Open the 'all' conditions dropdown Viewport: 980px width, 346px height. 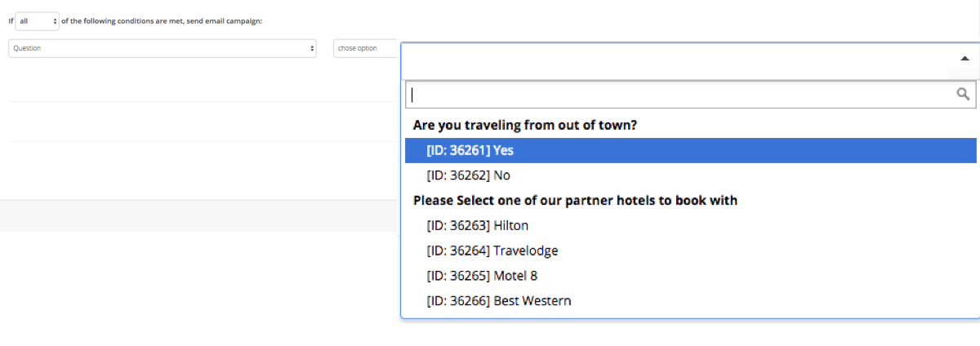click(36, 20)
